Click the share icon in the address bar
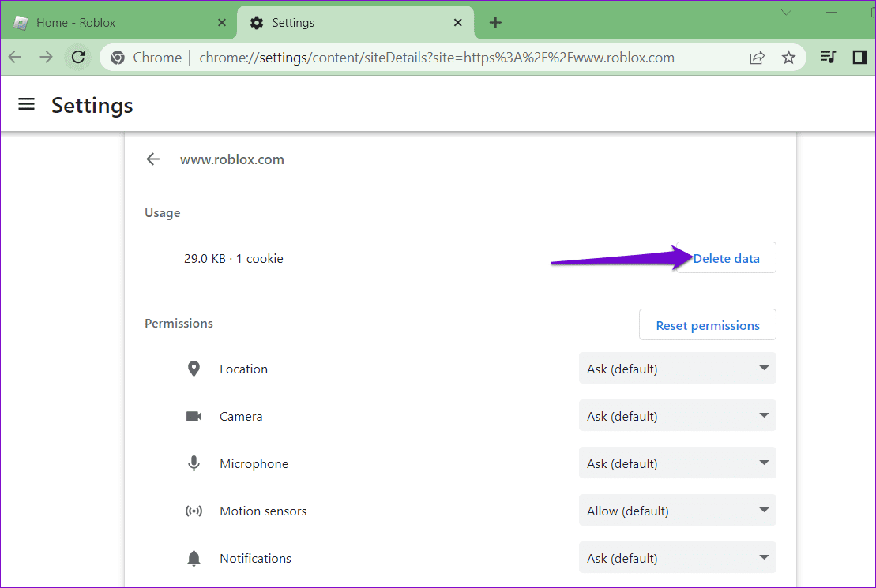Screen dimensions: 876x588 coord(757,57)
